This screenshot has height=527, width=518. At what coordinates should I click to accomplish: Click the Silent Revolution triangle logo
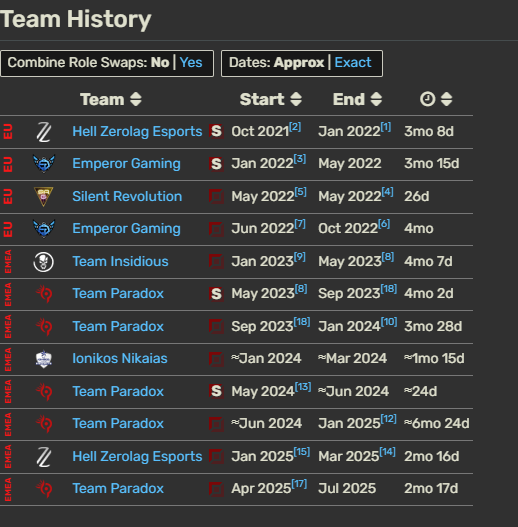pyautogui.click(x=44, y=197)
